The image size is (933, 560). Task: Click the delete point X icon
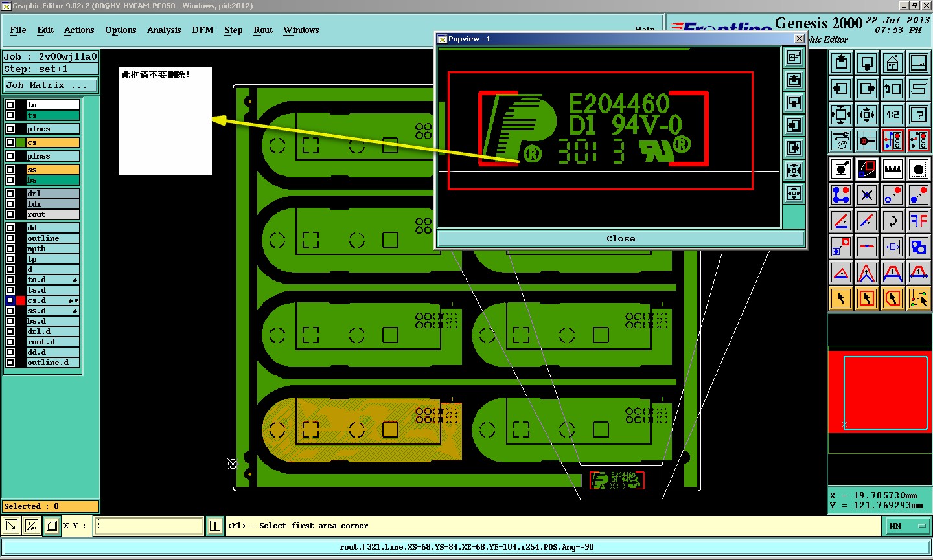coord(867,195)
